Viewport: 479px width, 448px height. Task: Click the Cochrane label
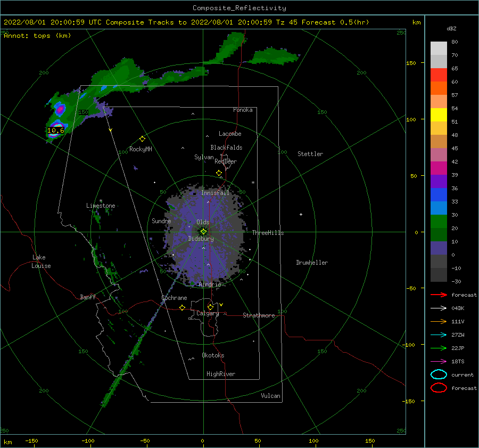click(175, 298)
